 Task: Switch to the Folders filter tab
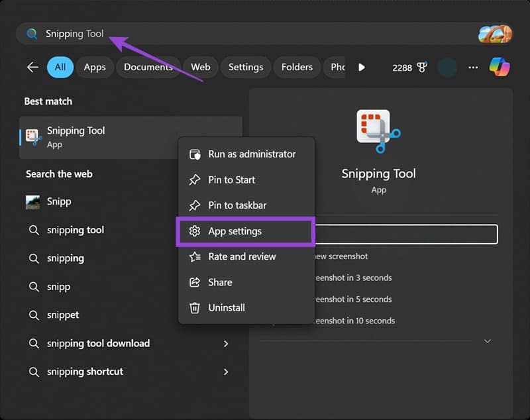pos(297,68)
